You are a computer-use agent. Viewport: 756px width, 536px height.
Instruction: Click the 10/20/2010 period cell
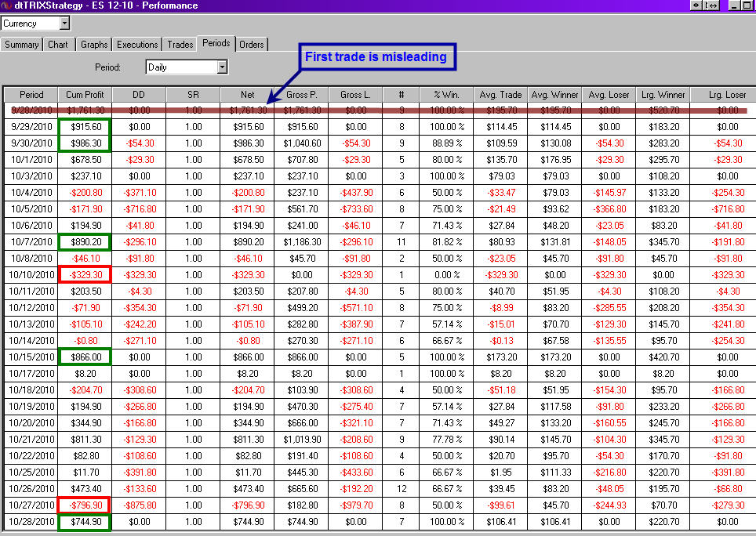(x=31, y=422)
